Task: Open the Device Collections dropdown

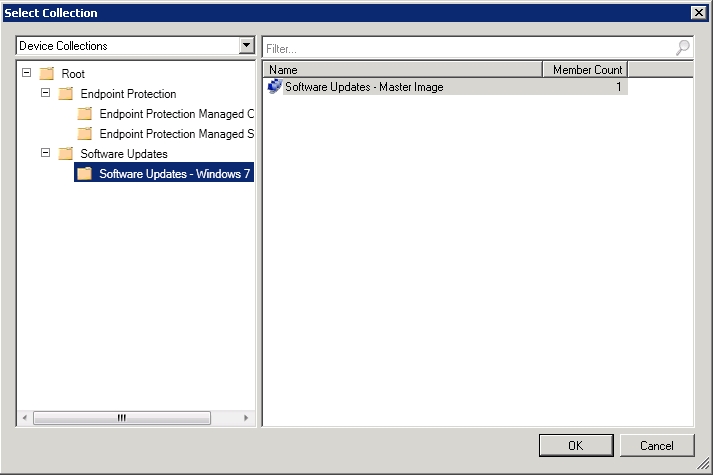Action: [x=246, y=46]
